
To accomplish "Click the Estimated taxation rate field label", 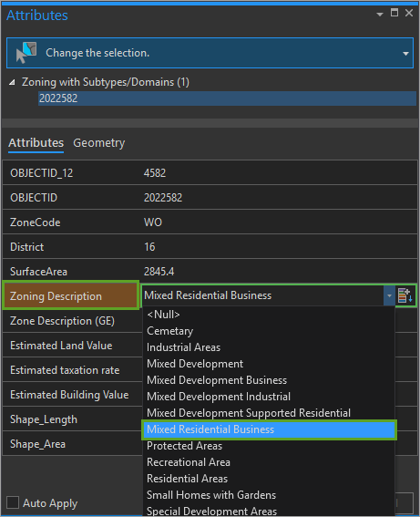I will pyautogui.click(x=65, y=370).
